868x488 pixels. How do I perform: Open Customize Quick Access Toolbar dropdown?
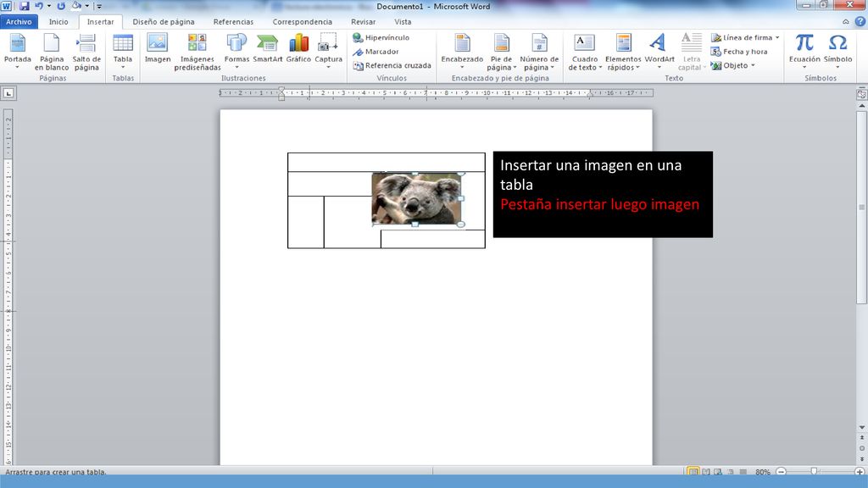[99, 6]
